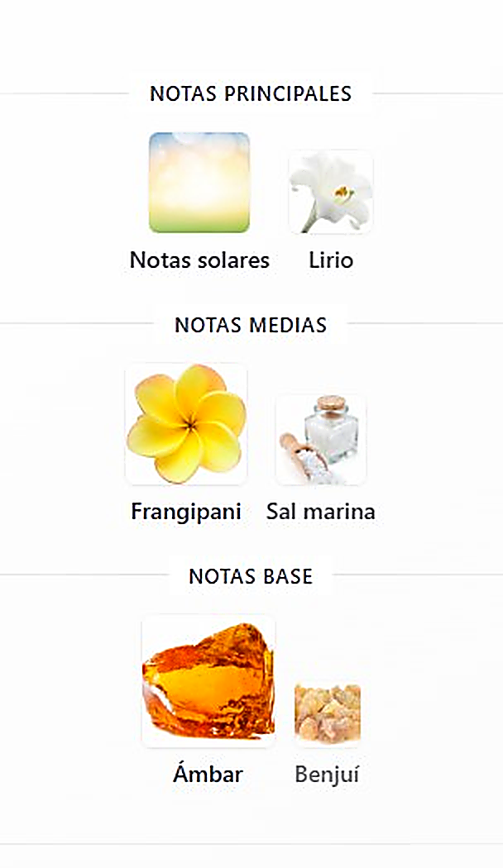Open the Frangipani text link
This screenshot has height=868, width=503.
coord(186,512)
